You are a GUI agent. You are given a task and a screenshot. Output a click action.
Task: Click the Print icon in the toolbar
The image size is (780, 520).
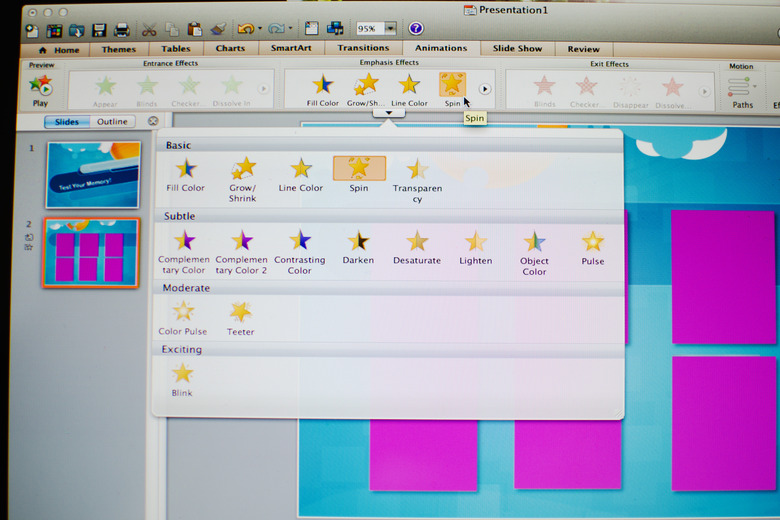coord(121,29)
